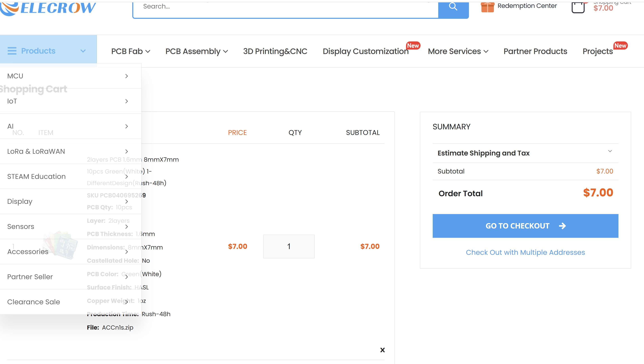Image resolution: width=644 pixels, height=364 pixels.
Task: Open the PCB Assembly dropdown
Action: [197, 51]
